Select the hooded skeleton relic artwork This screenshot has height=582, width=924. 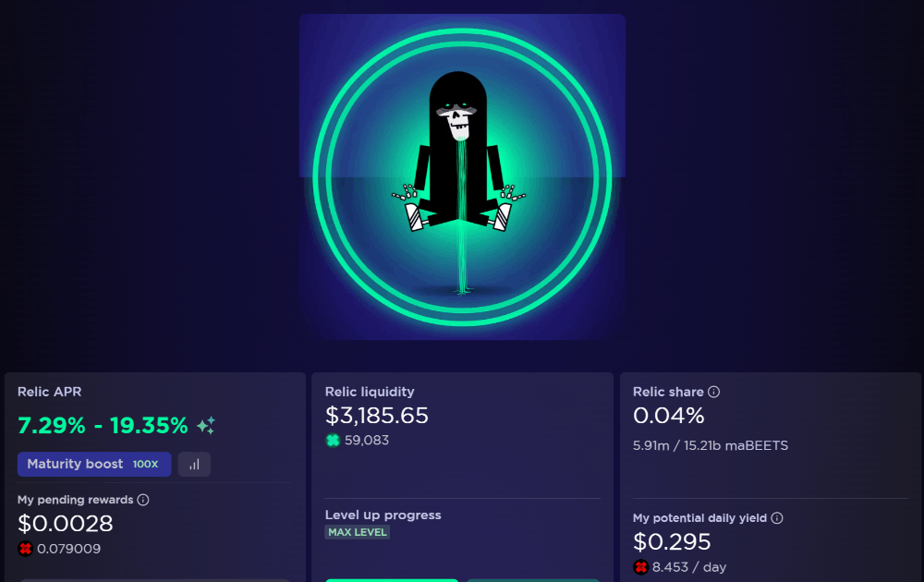pyautogui.click(x=462, y=176)
